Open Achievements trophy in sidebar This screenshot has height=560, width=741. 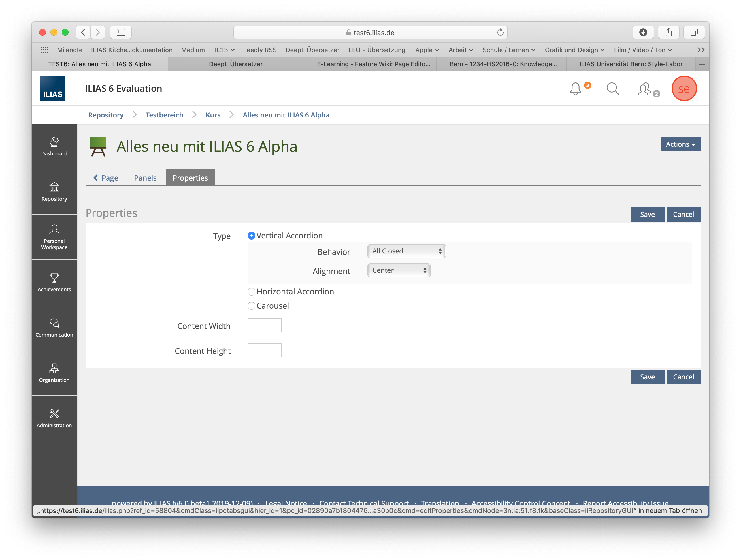coord(54,282)
